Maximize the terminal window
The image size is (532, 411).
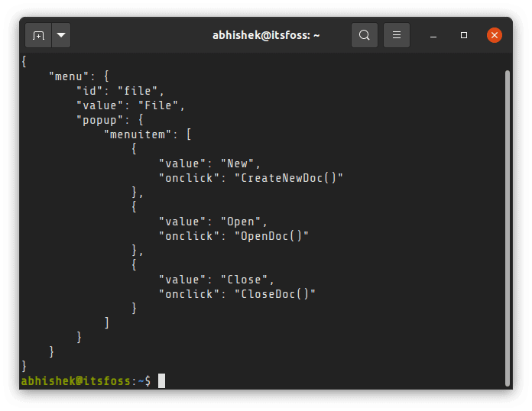pos(464,35)
